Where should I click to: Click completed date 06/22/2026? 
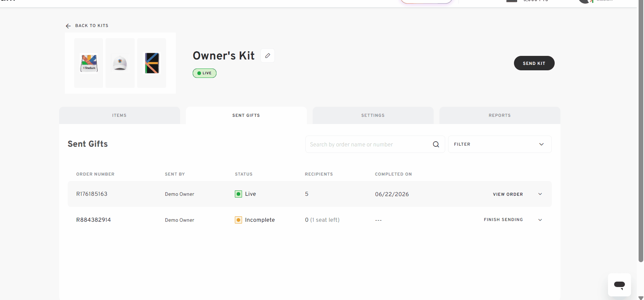click(392, 194)
